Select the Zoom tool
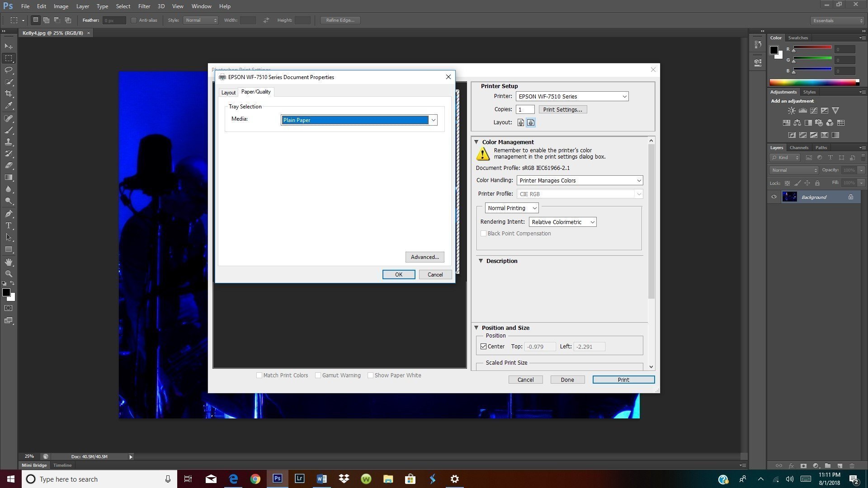The image size is (868, 488). click(x=9, y=274)
